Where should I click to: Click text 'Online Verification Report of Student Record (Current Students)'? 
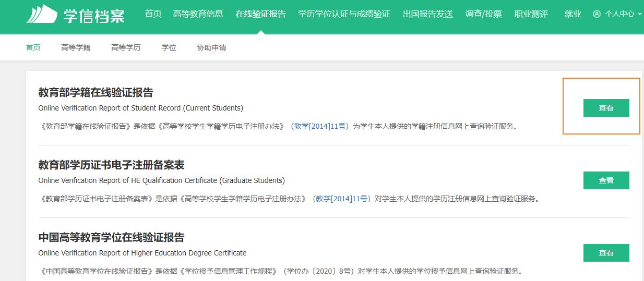click(x=141, y=108)
